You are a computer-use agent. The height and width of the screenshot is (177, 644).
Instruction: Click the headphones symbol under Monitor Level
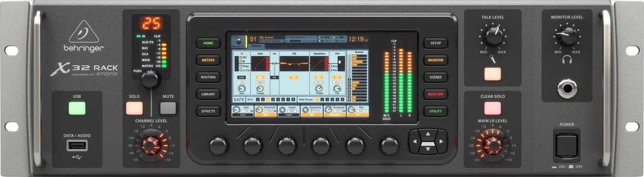[567, 59]
